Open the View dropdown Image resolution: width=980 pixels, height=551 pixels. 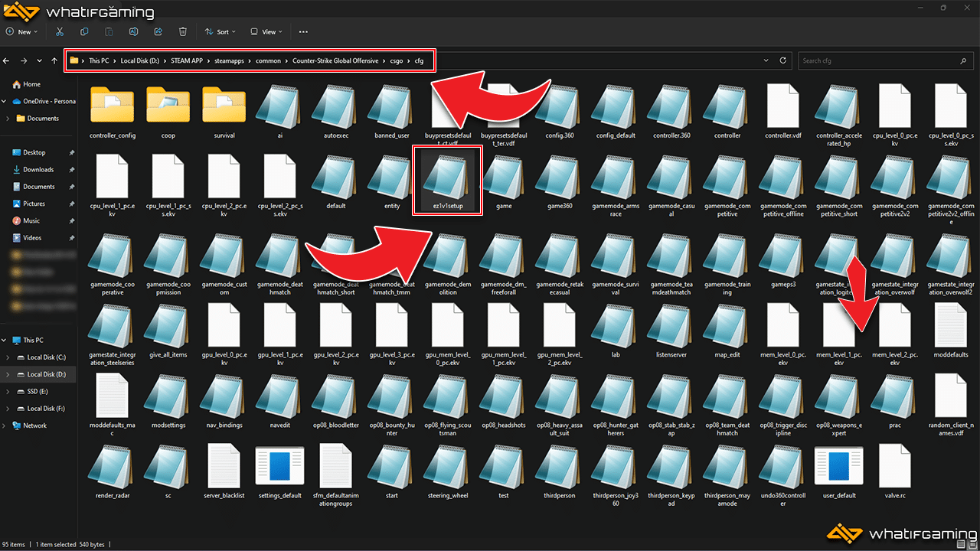tap(265, 32)
